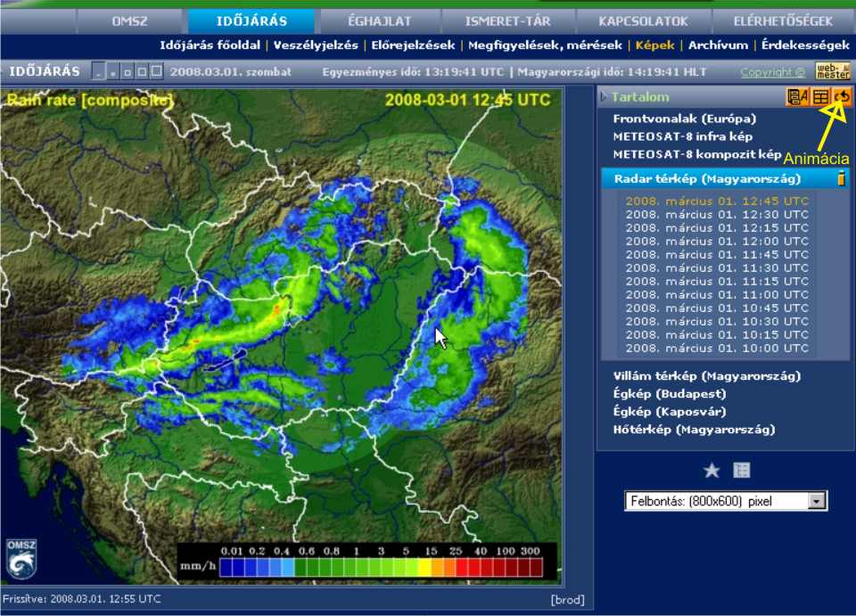Click the [brod] label below the map

[568, 600]
